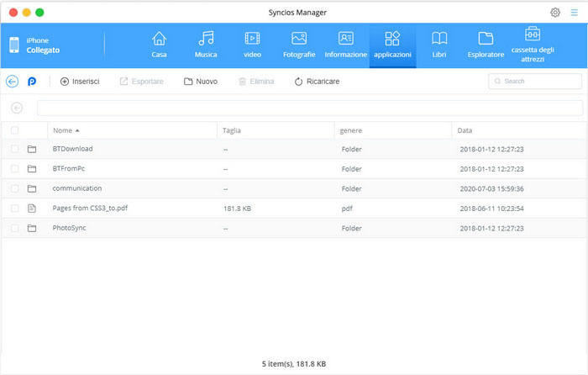Open cassetta degli attrezzi toolbox
This screenshot has width=588, height=375.
point(533,45)
